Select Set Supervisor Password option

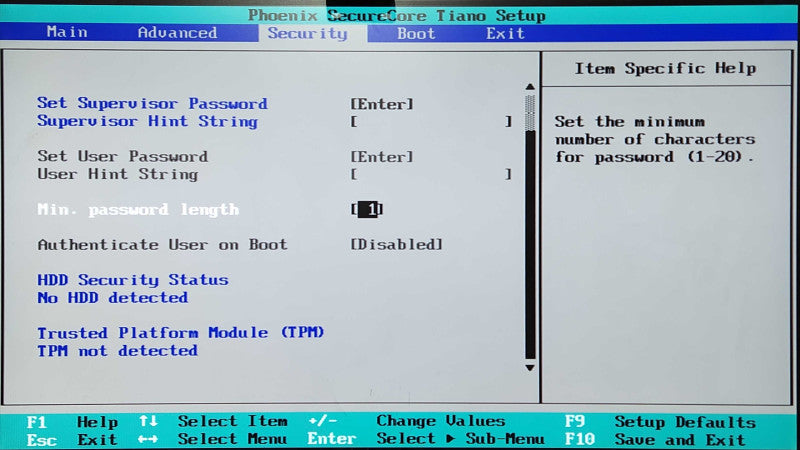click(152, 103)
